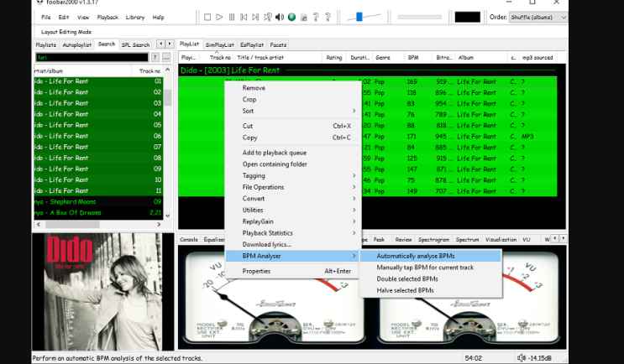Screen dimensions: 624x364
Task: Choose Add to playback queue
Action: pos(294,153)
